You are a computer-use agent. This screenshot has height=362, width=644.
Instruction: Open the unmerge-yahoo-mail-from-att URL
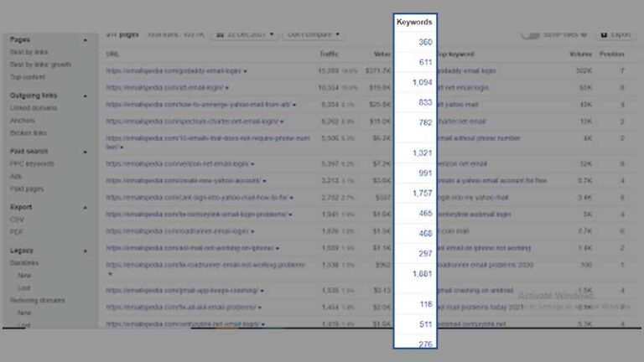coord(199,105)
